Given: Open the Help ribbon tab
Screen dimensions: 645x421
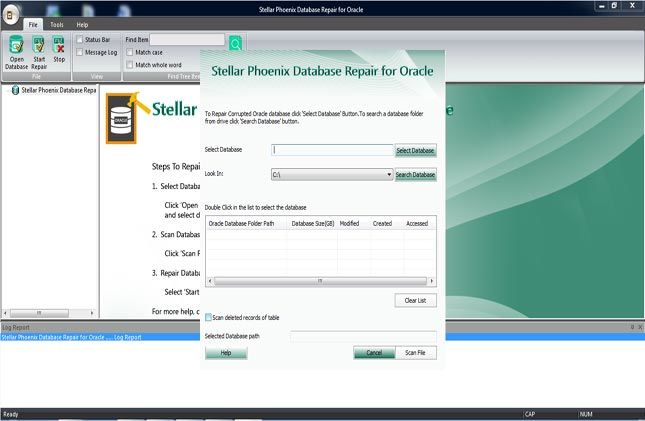Looking at the screenshot, I should pyautogui.click(x=82, y=25).
